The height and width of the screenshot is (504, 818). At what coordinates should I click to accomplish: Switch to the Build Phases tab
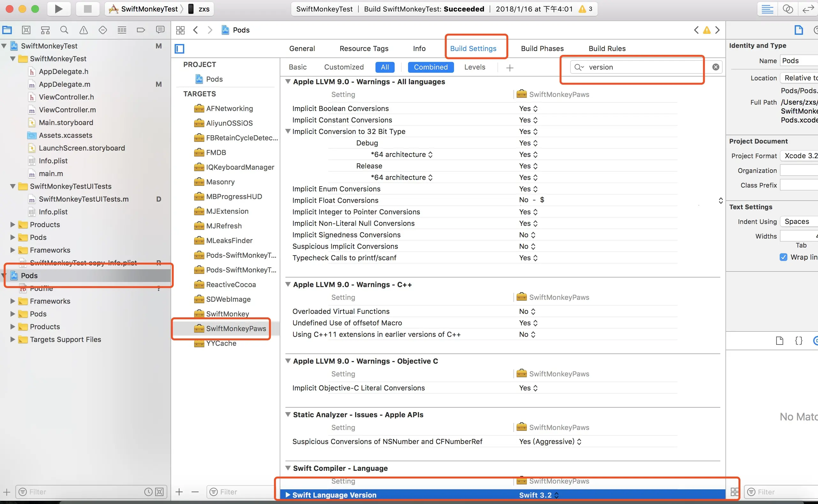point(542,49)
